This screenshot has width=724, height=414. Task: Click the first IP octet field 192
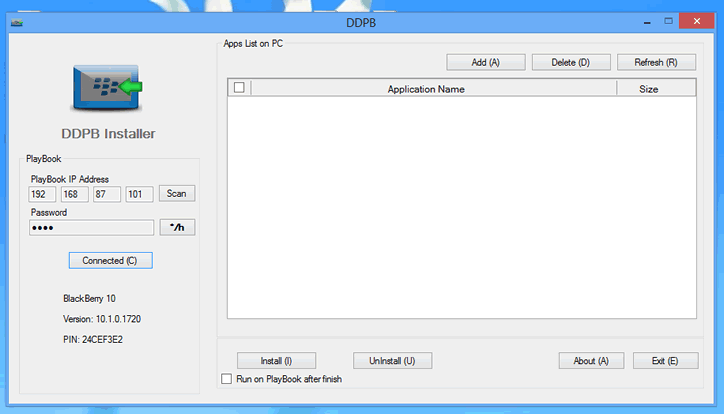tap(42, 194)
